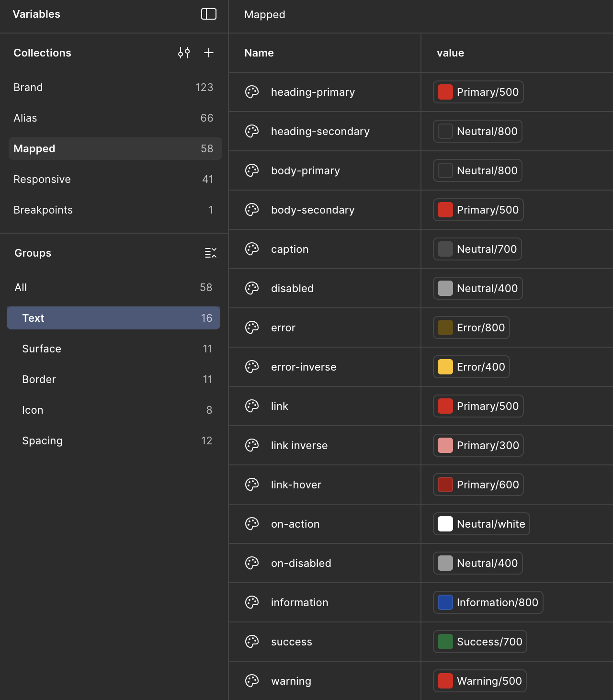The width and height of the screenshot is (613, 700).
Task: Click the palette icon beside warning
Action: tap(252, 680)
